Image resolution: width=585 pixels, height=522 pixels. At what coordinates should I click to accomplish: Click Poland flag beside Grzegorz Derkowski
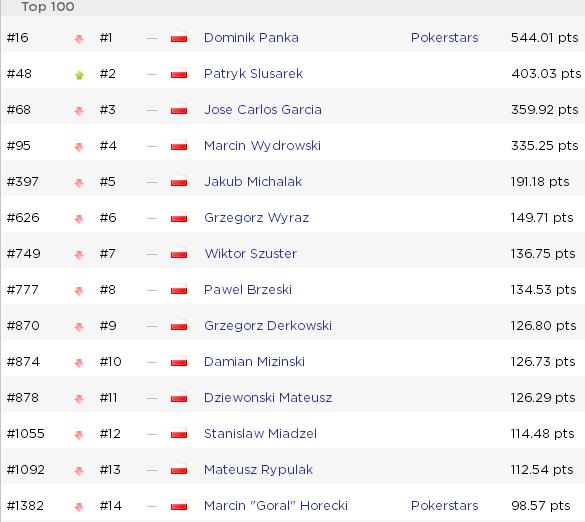tap(179, 326)
